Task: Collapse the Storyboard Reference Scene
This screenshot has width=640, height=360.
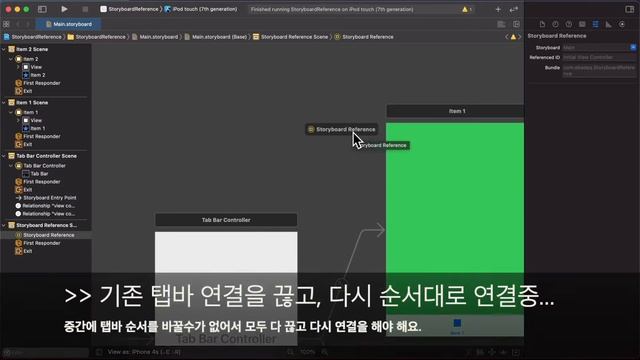Action: 4,225
